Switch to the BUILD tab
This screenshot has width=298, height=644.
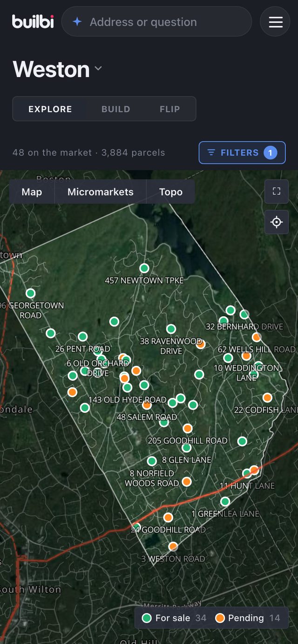coord(116,109)
